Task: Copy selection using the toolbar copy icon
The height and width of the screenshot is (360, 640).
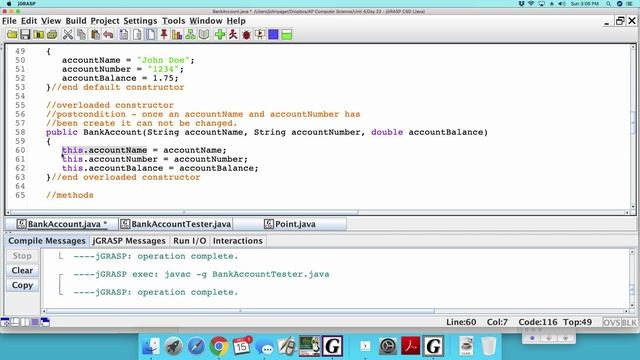Action: [82, 35]
